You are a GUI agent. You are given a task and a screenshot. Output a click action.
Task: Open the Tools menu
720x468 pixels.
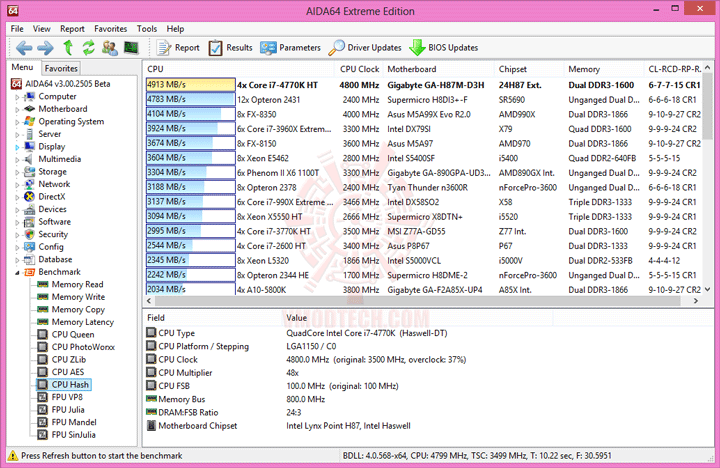pyautogui.click(x=147, y=28)
